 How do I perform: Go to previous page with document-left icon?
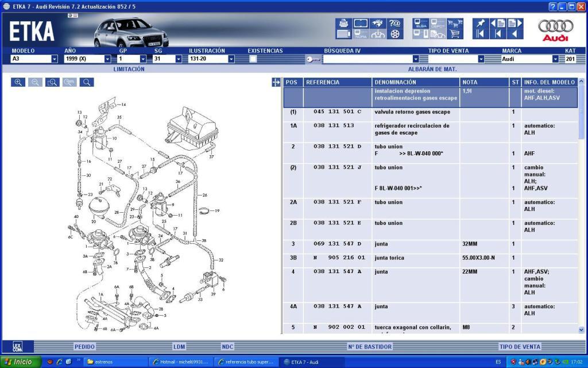coord(498,24)
